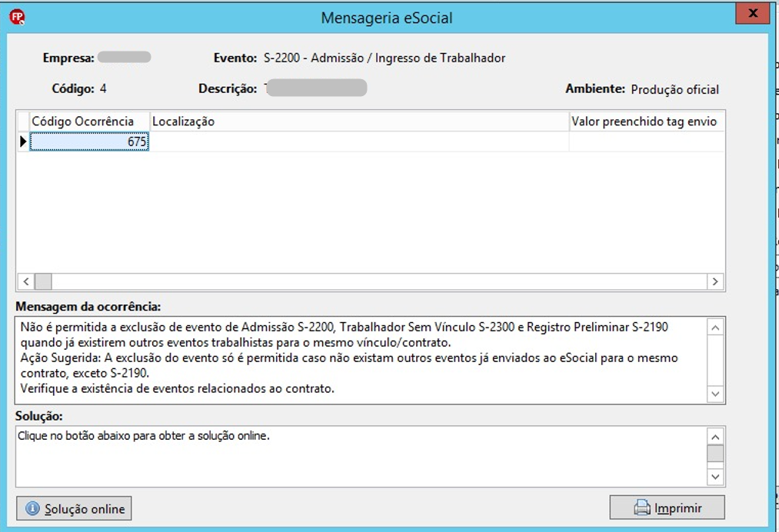The width and height of the screenshot is (779, 532).
Task: Click the grid's right horizontal scroll arrow
Action: pos(715,281)
